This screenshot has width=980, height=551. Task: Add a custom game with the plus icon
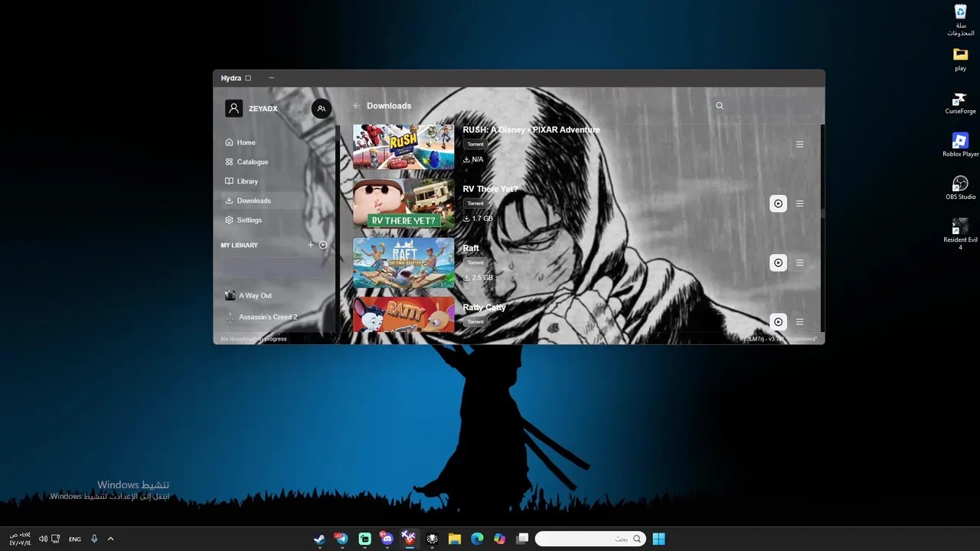[310, 245]
